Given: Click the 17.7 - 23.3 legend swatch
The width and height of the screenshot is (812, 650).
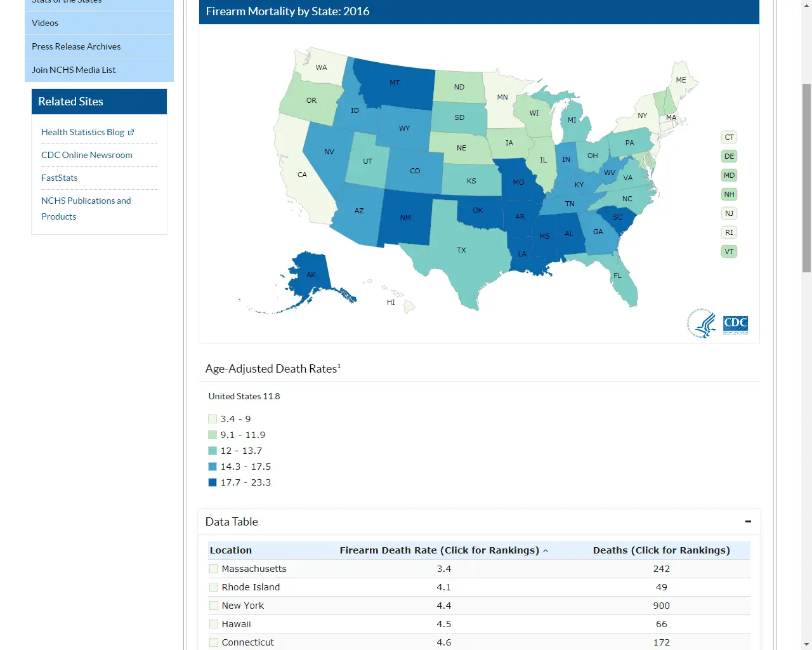Looking at the screenshot, I should coord(213,482).
